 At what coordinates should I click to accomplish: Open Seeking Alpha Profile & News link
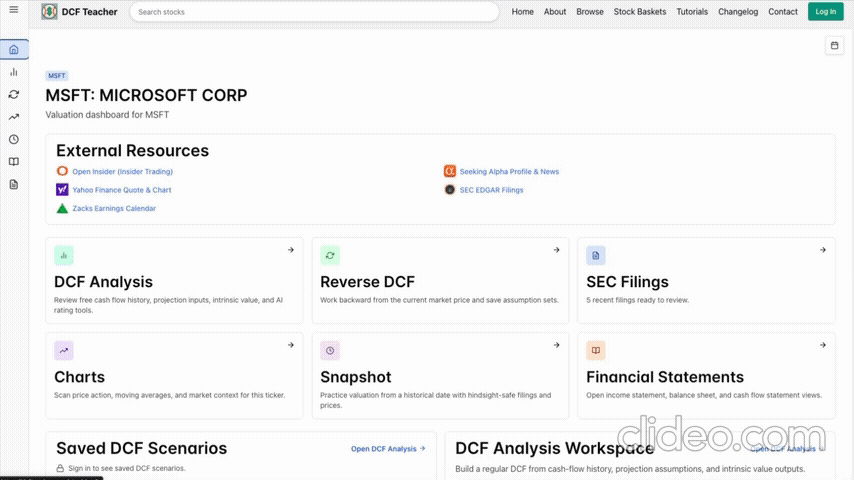click(509, 171)
